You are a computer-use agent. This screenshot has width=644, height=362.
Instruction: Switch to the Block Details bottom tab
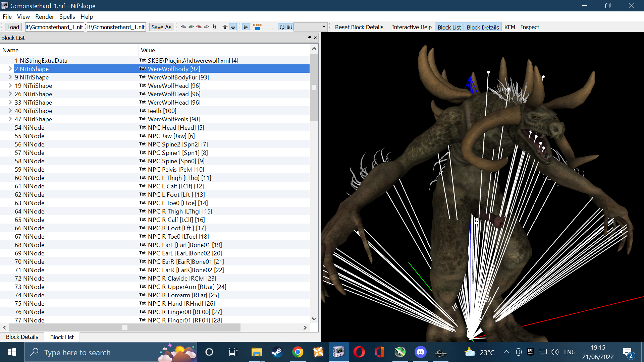pyautogui.click(x=22, y=337)
